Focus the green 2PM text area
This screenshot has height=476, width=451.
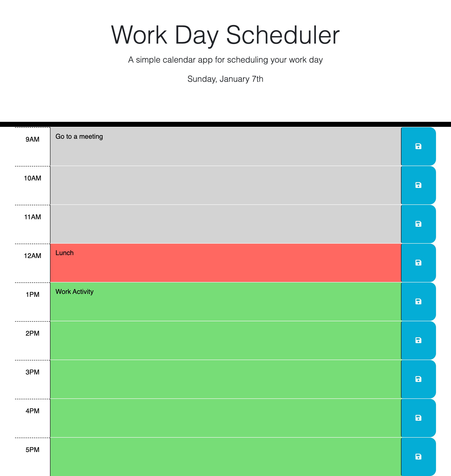tap(225, 340)
